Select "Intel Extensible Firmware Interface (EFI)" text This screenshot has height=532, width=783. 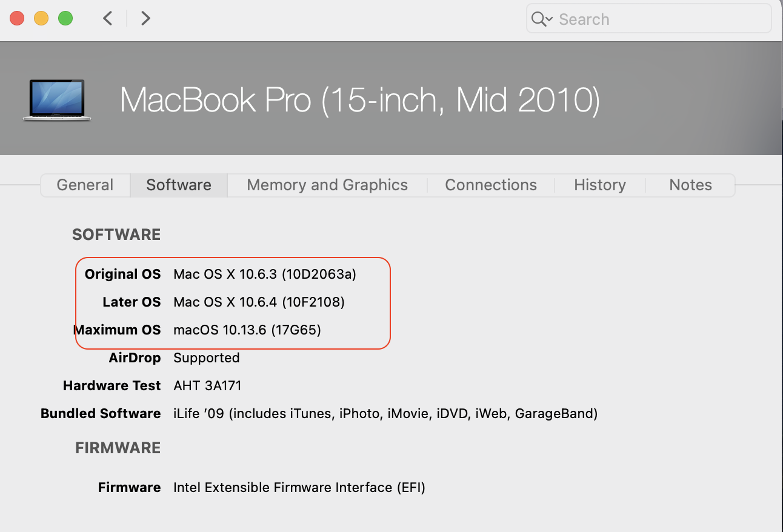(299, 488)
